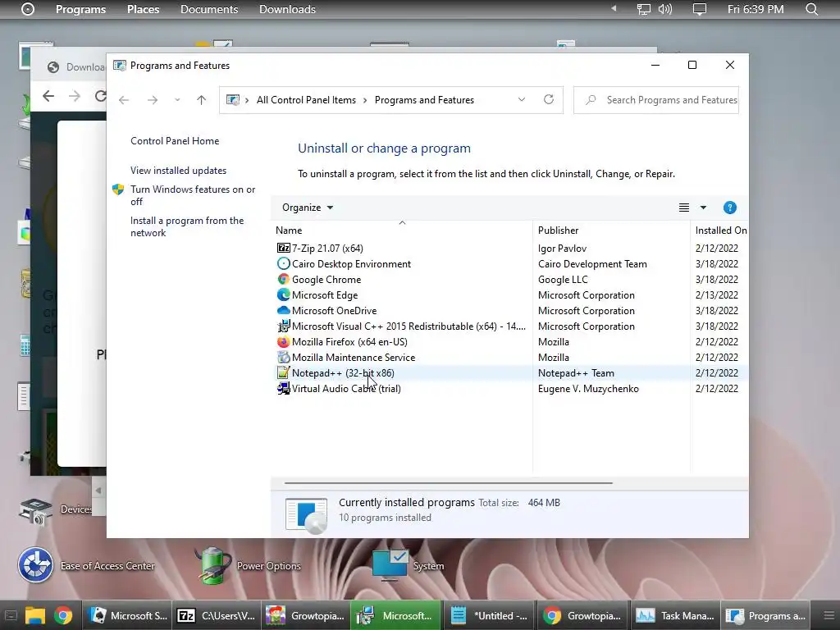Open the Documents menu

click(209, 9)
